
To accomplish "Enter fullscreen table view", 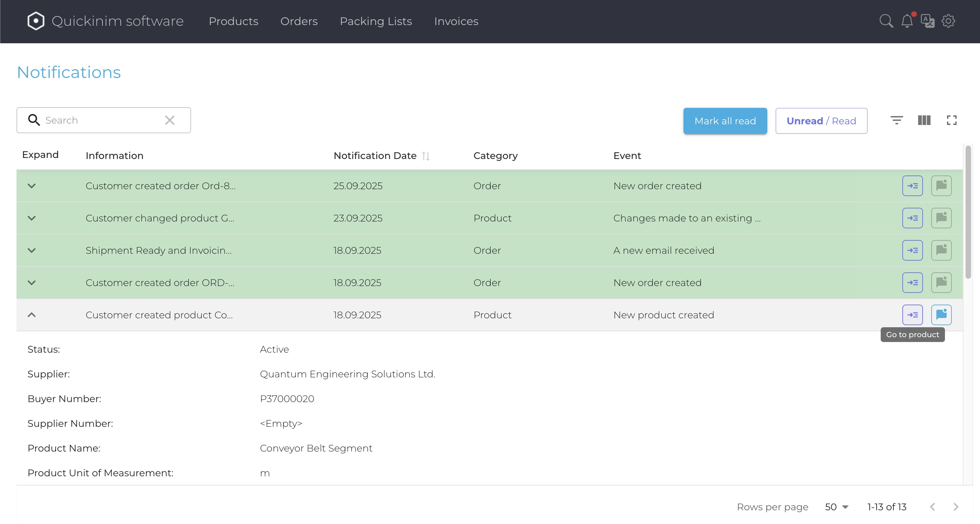I will tap(952, 120).
